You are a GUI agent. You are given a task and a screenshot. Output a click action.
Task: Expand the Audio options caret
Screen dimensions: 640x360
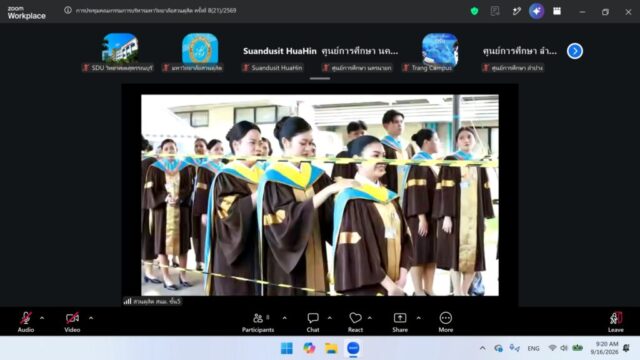(x=42, y=318)
